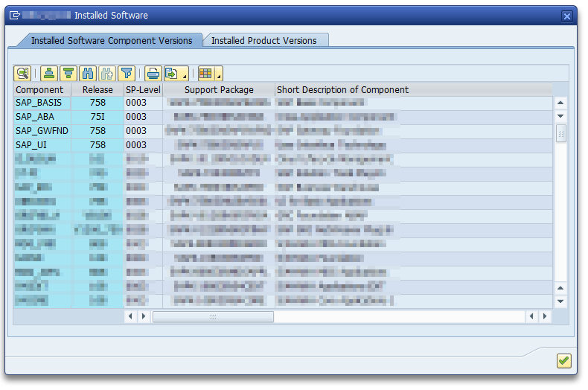Set a filter with funnel icon
588x390 pixels.
pos(127,73)
